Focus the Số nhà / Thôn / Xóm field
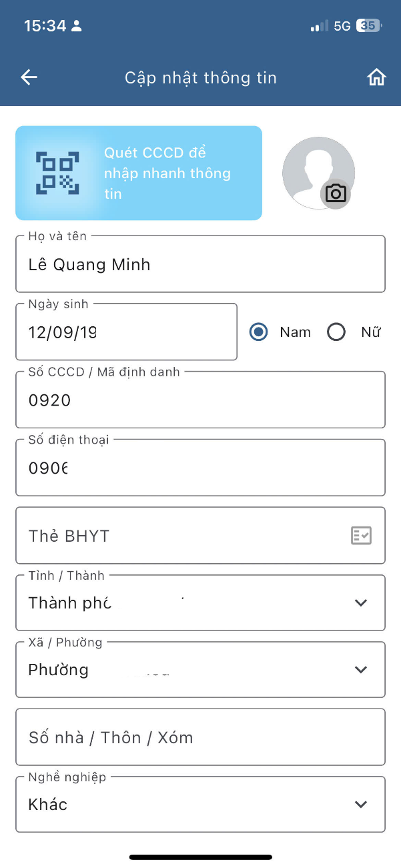 [x=200, y=737]
